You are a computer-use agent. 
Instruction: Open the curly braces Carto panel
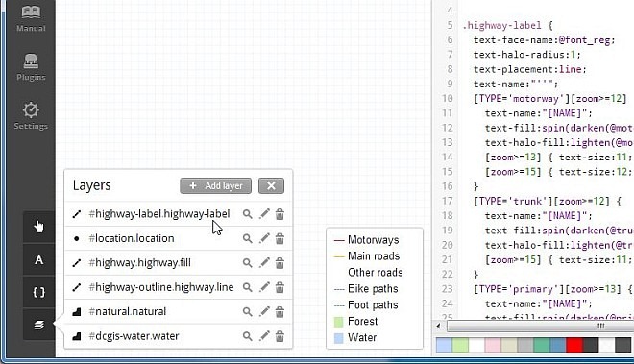coord(38,292)
